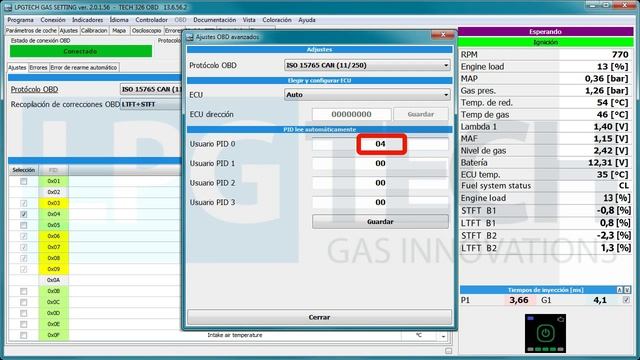
Task: Click the Guardar button below Usuario PID 3
Action: [x=380, y=222]
